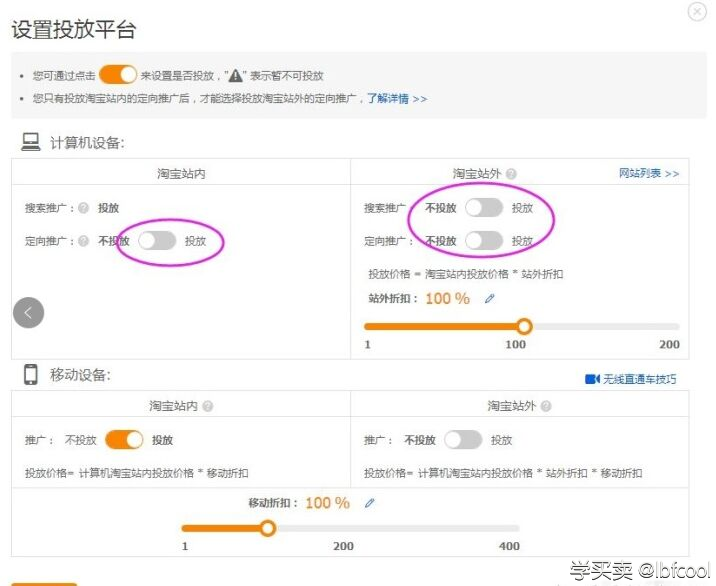Toggle 搜索推广 switch under computer 淘宝站外
Screen dimensions: 716x586
point(484,208)
